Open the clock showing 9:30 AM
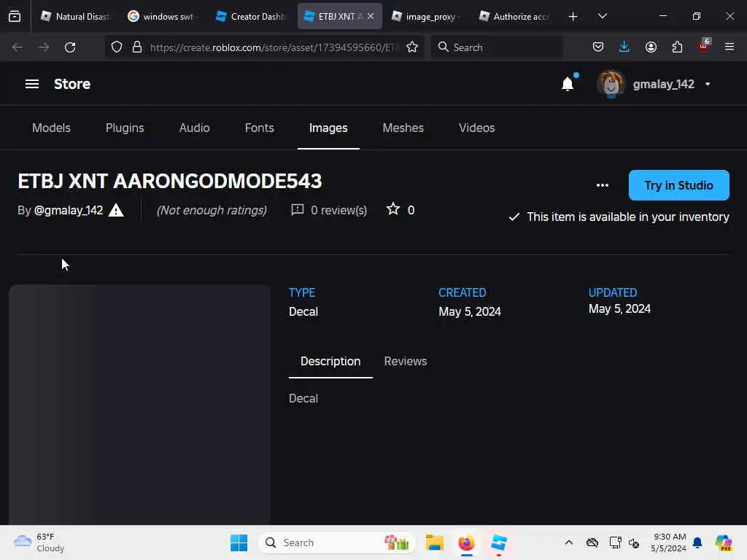 pos(668,542)
